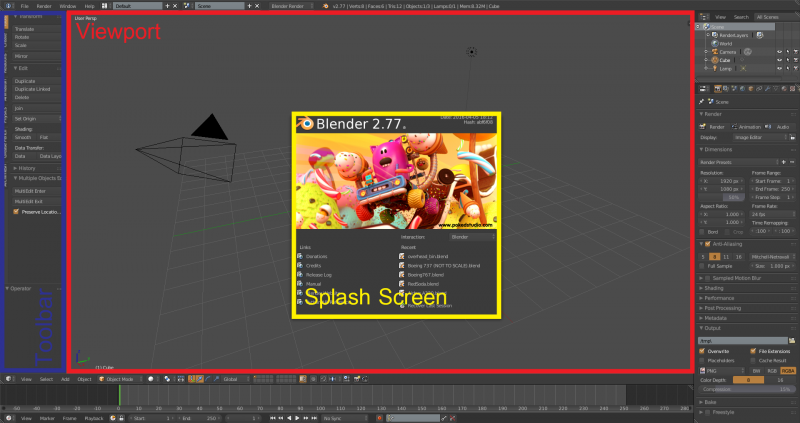The image size is (800, 423).
Task: Select the translate manipulator arrow icon
Action: pyautogui.click(x=199, y=379)
